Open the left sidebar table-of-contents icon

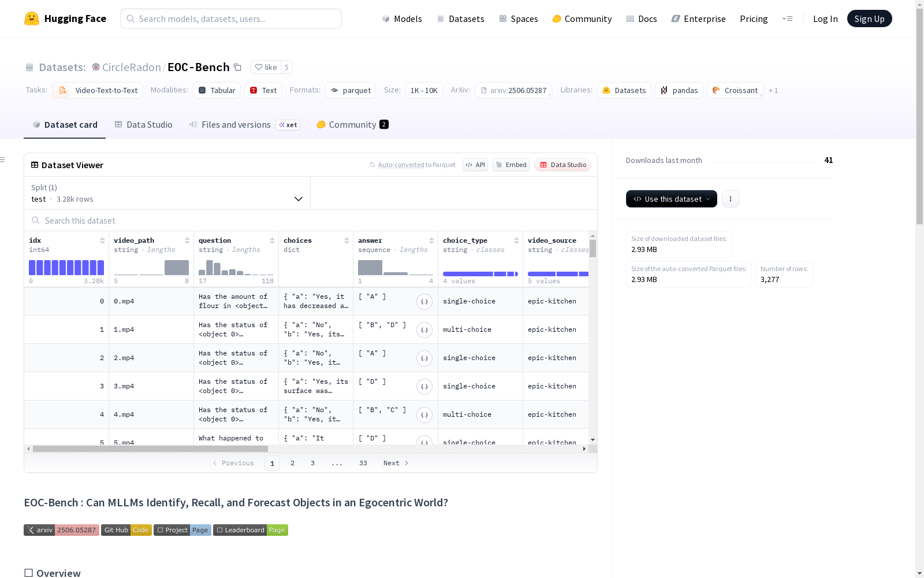click(3, 160)
